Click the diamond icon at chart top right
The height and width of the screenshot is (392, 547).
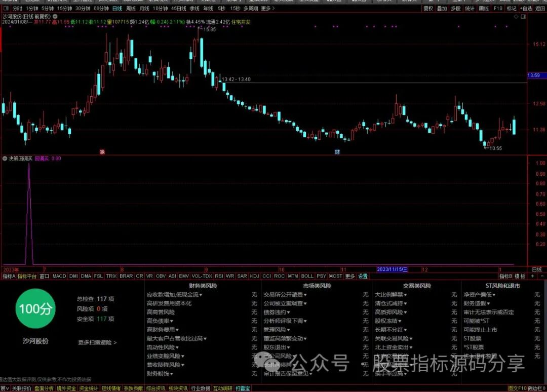[516, 16]
